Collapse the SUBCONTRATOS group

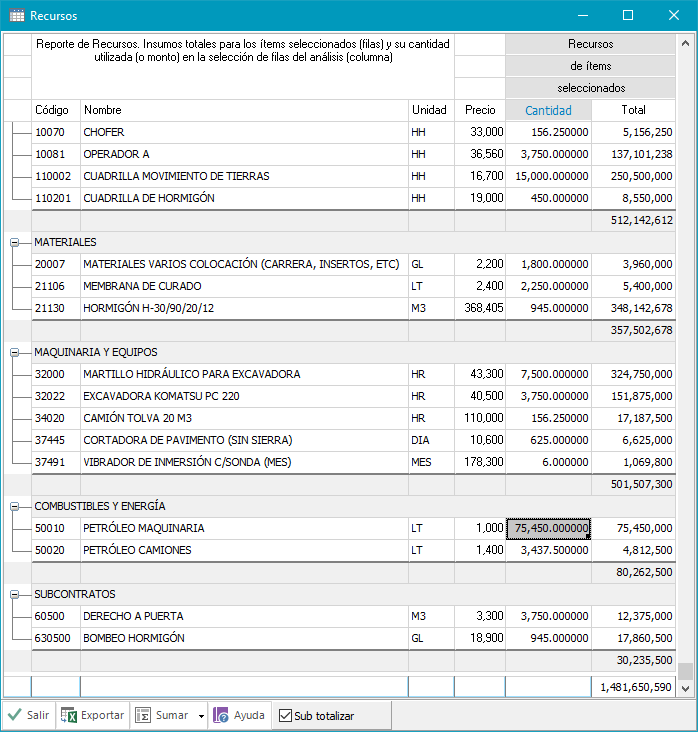pos(15,594)
